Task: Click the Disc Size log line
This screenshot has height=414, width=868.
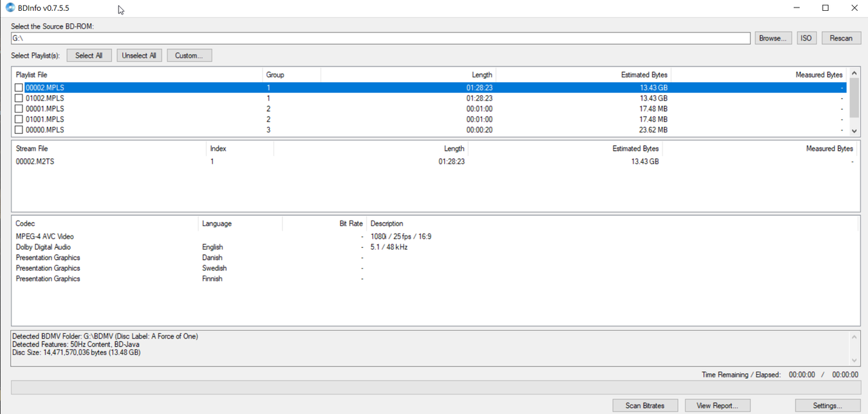Action: [x=77, y=353]
